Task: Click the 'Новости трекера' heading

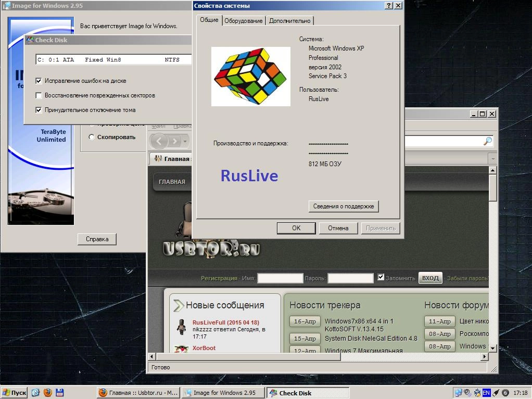Action: [325, 305]
